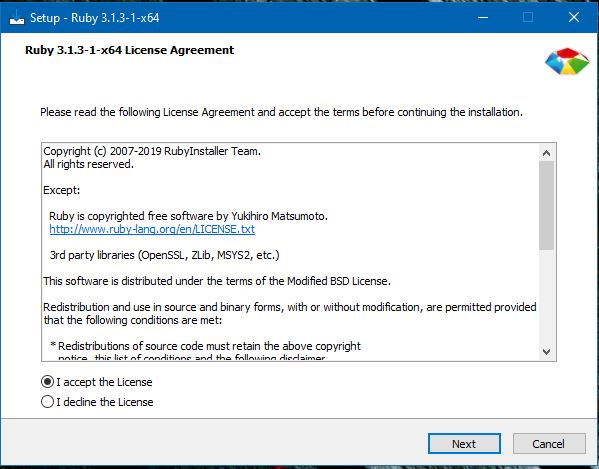Image resolution: width=599 pixels, height=469 pixels.
Task: Open the ruby-lang.org LICENSE.txt link
Action: coord(152,229)
